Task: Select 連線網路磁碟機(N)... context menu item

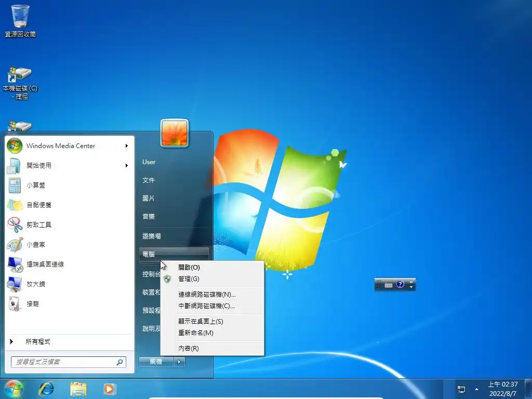Action: pos(212,295)
